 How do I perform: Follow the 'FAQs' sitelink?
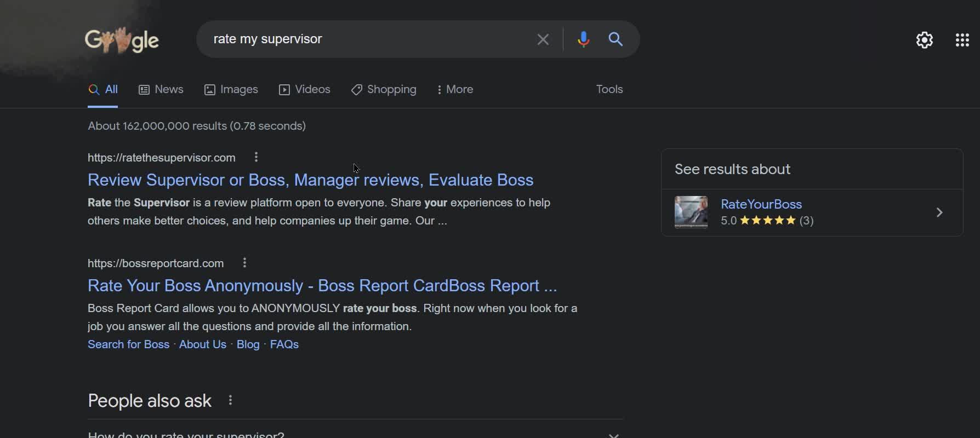[x=284, y=344]
